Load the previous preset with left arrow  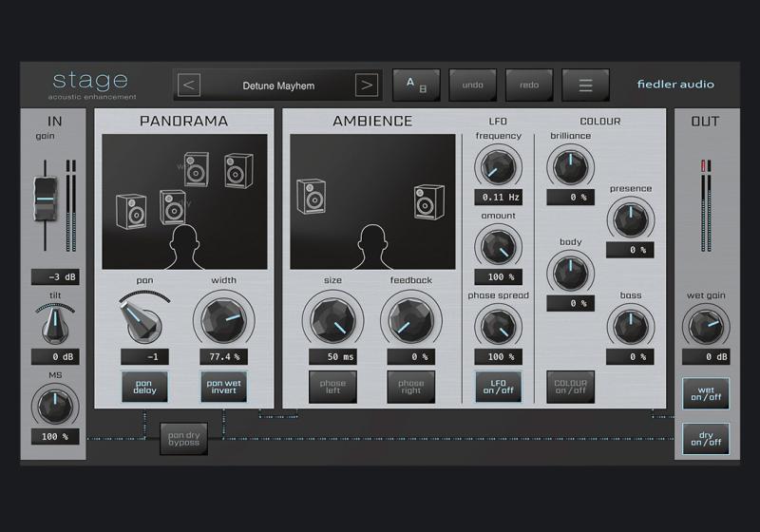pos(189,85)
